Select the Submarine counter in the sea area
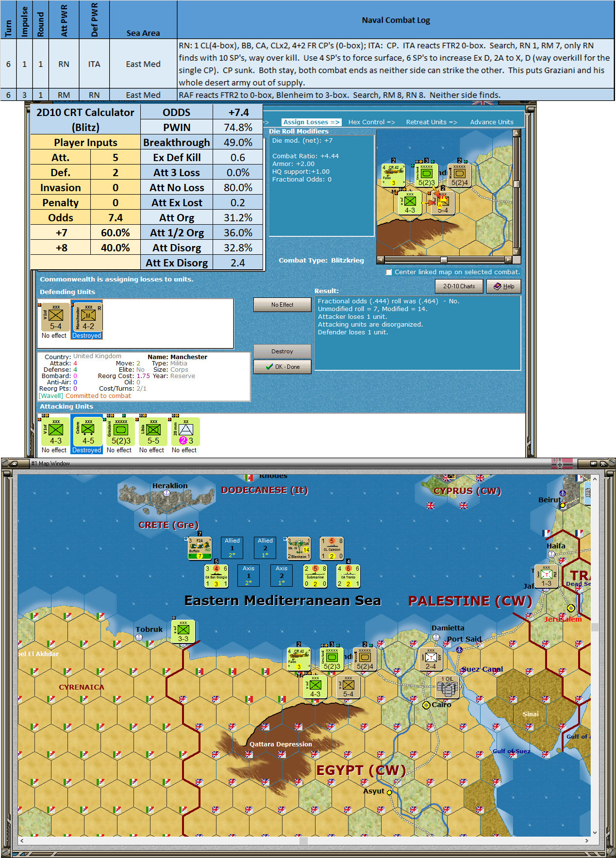The height and width of the screenshot is (858, 616). (315, 576)
